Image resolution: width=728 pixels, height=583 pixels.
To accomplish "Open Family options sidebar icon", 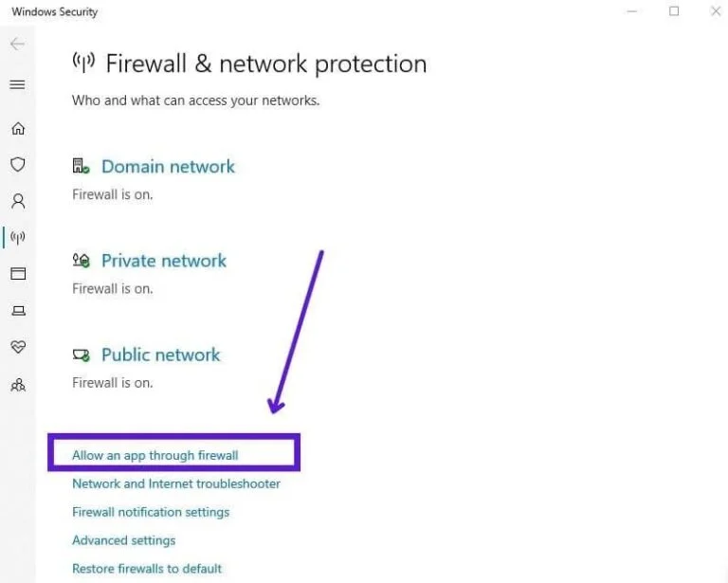I will (x=17, y=385).
